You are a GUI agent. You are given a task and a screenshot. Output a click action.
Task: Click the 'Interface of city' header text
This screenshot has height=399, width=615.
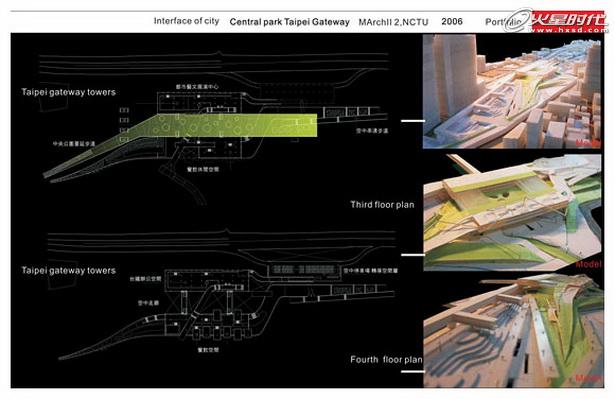(186, 21)
